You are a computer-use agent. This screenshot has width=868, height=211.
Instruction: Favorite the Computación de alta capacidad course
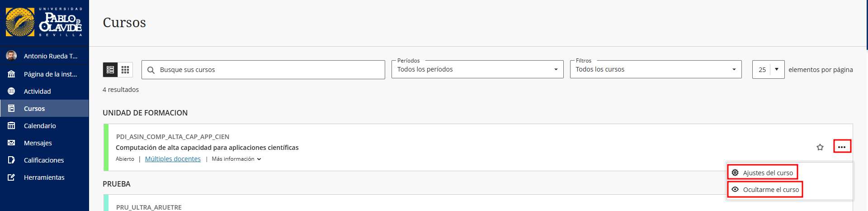pyautogui.click(x=820, y=147)
